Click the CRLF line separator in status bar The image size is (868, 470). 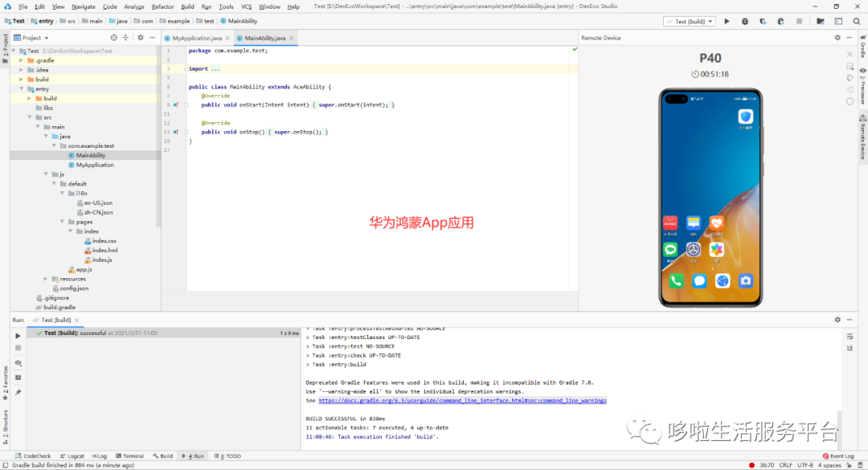pyautogui.click(x=785, y=465)
